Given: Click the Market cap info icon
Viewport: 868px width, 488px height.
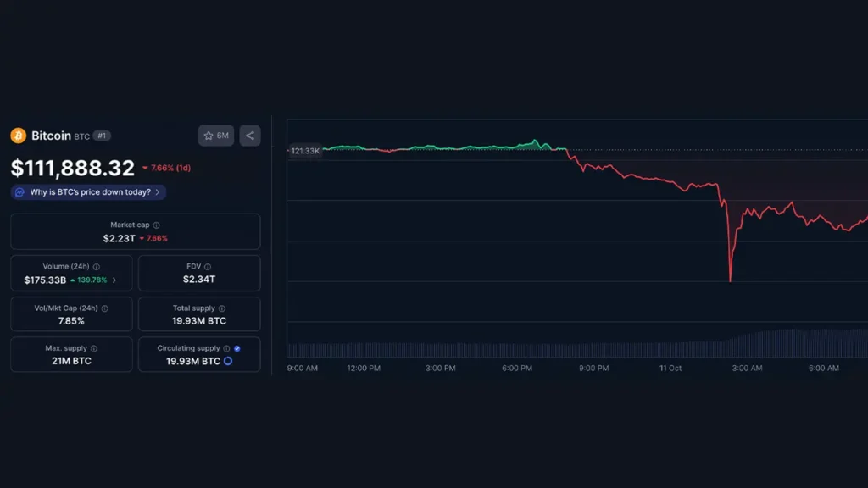Looking at the screenshot, I should (x=157, y=225).
